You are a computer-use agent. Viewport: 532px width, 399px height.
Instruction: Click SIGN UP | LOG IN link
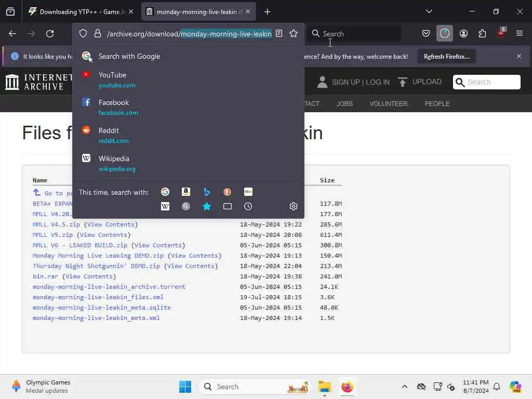[x=361, y=83]
